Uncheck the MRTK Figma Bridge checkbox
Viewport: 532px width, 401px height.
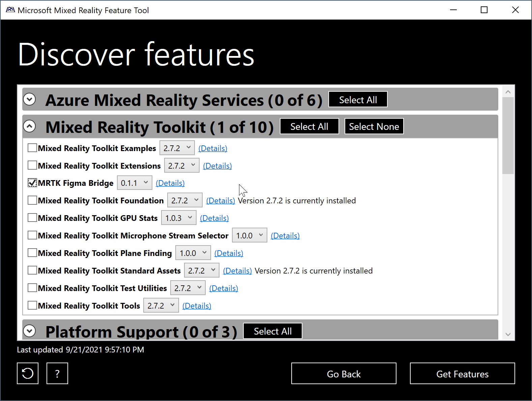click(x=32, y=183)
